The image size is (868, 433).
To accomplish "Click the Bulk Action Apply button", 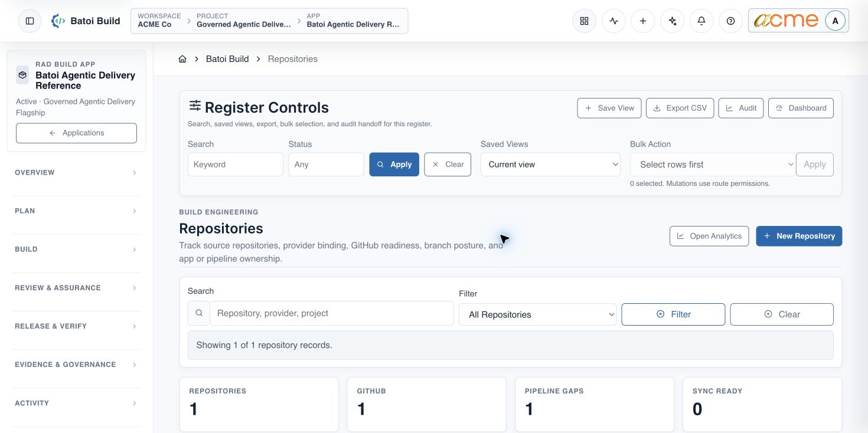I will [x=815, y=165].
